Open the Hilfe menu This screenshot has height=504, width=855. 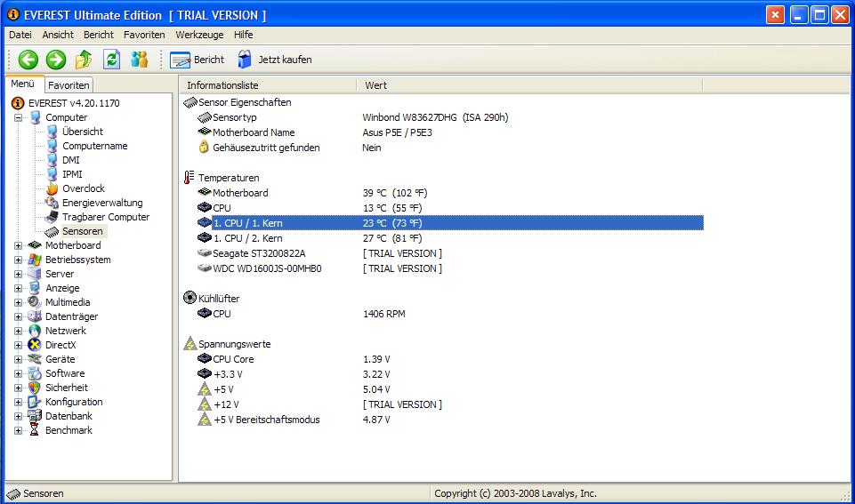pos(243,35)
